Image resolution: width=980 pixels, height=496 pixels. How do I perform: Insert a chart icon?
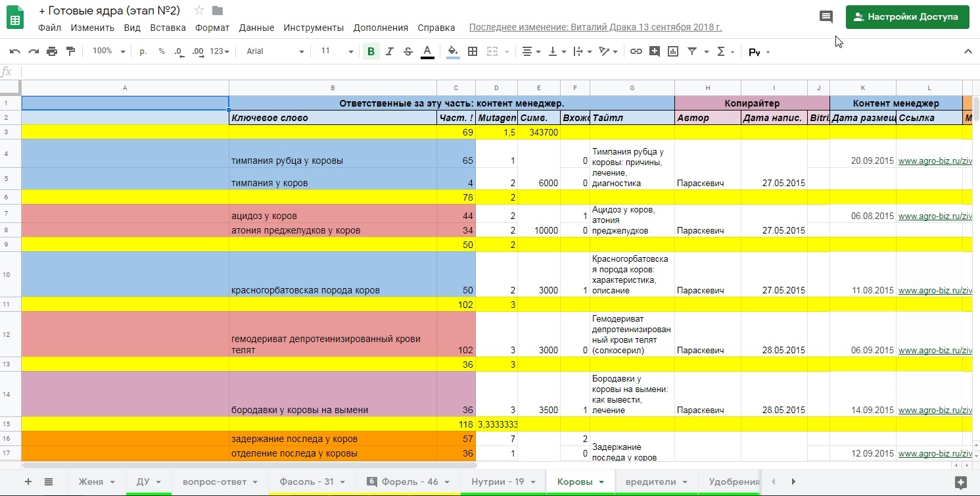pyautogui.click(x=673, y=51)
